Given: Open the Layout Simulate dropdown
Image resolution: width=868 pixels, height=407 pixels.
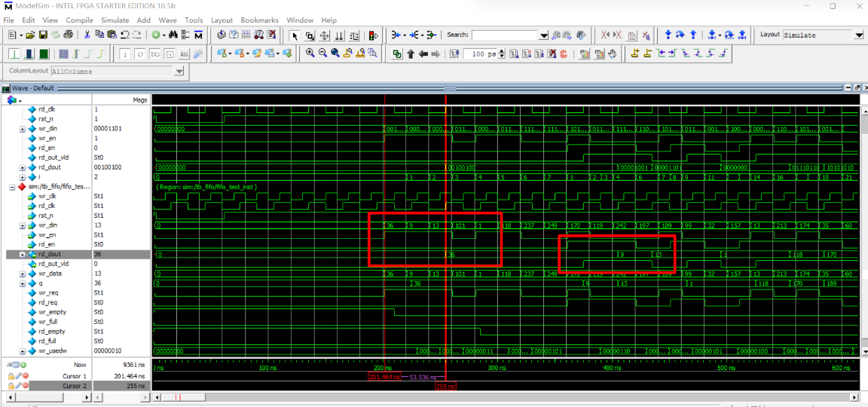Looking at the screenshot, I should pyautogui.click(x=858, y=35).
